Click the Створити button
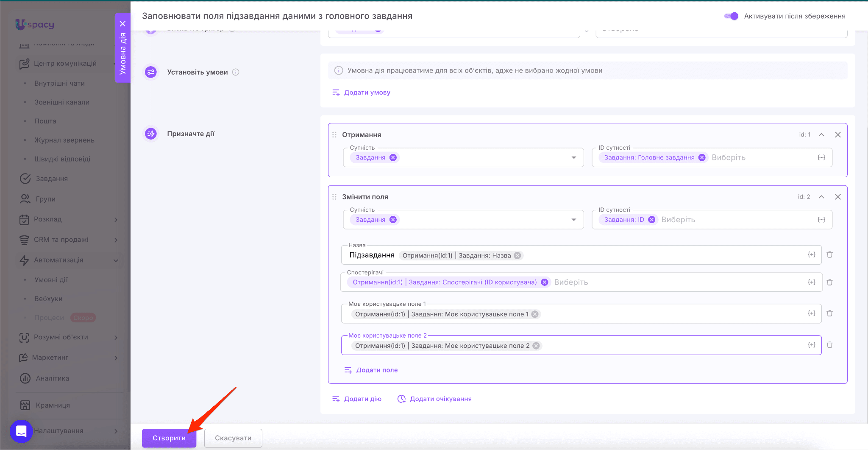This screenshot has height=450, width=868. click(x=169, y=438)
